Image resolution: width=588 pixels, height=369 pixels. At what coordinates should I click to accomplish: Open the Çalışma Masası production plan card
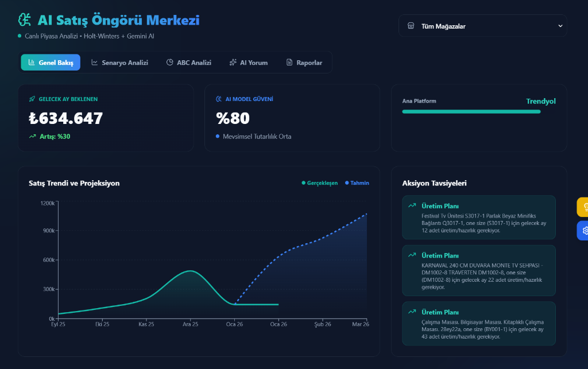pos(479,324)
